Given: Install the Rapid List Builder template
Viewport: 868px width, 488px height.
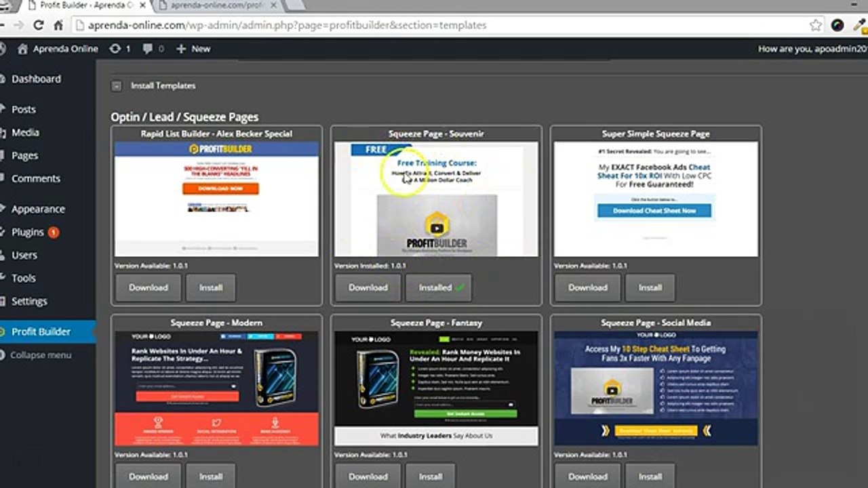Looking at the screenshot, I should point(211,287).
